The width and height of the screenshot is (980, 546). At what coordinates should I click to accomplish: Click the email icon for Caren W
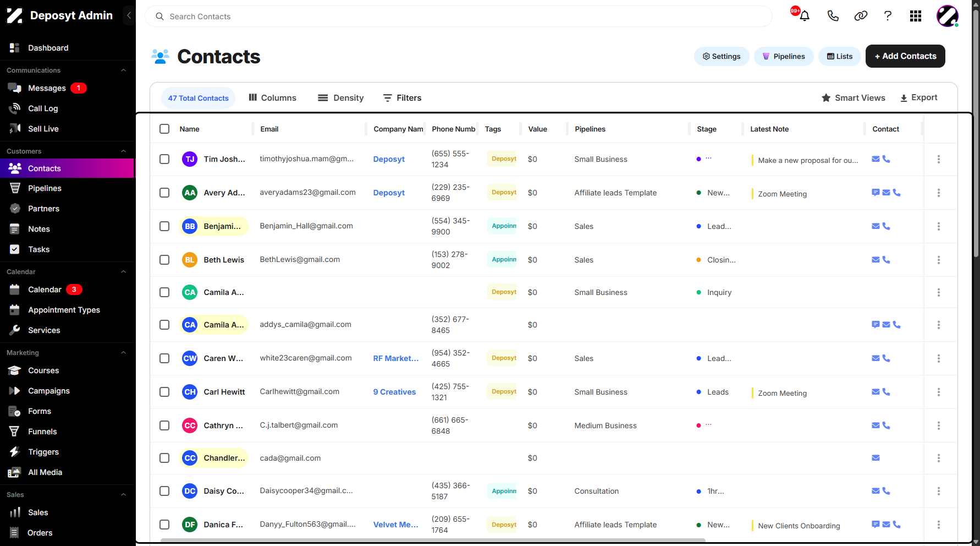[876, 358]
